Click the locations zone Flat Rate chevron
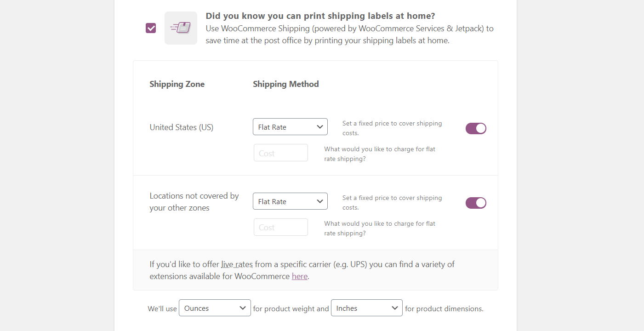Image resolution: width=644 pixels, height=331 pixels. [320, 201]
